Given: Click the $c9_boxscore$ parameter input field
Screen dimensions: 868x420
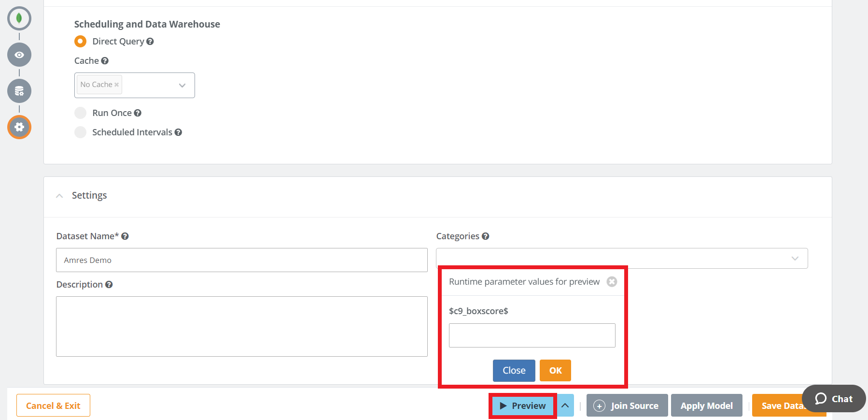Looking at the screenshot, I should pos(532,335).
